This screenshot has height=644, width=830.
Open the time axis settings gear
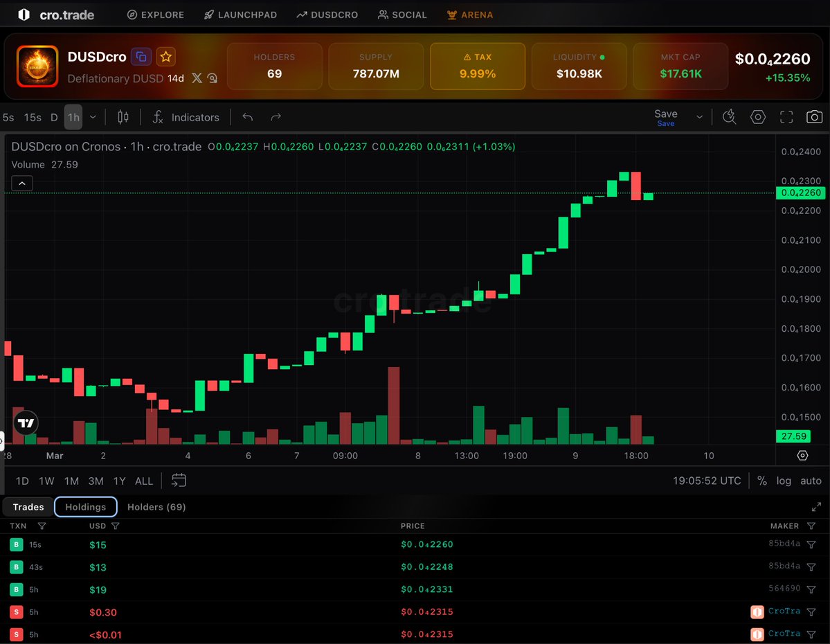pos(802,456)
